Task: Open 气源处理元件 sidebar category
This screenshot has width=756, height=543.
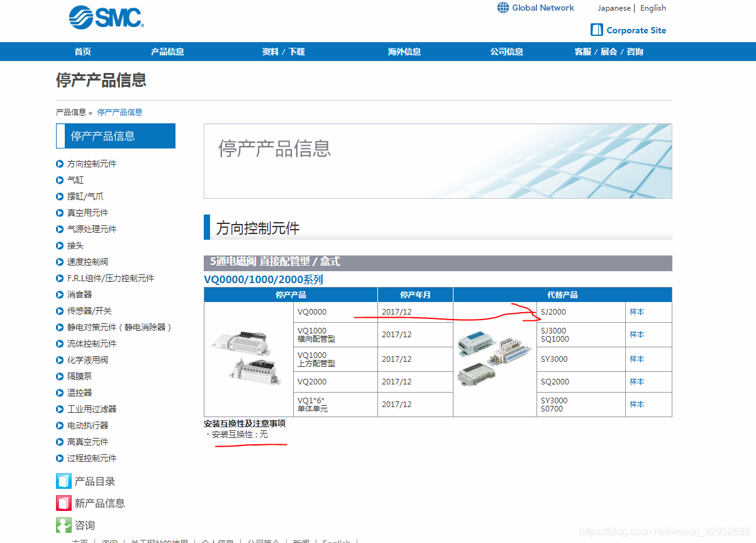Action: tap(92, 229)
